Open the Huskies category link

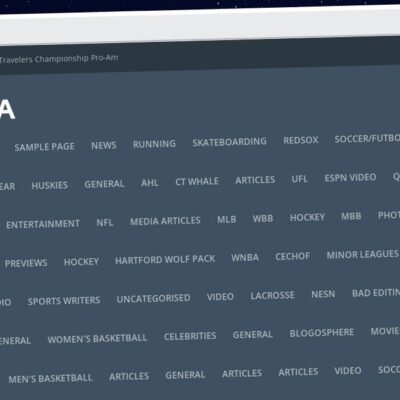[x=50, y=185]
